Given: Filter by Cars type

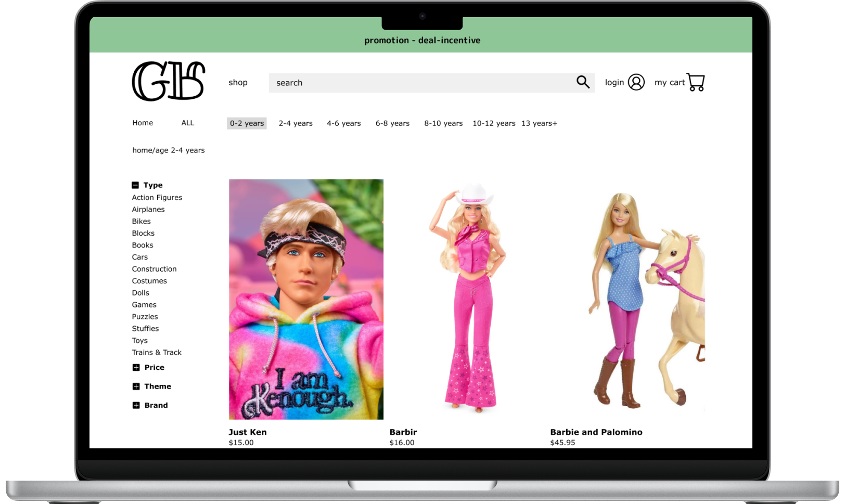Looking at the screenshot, I should coord(140,257).
